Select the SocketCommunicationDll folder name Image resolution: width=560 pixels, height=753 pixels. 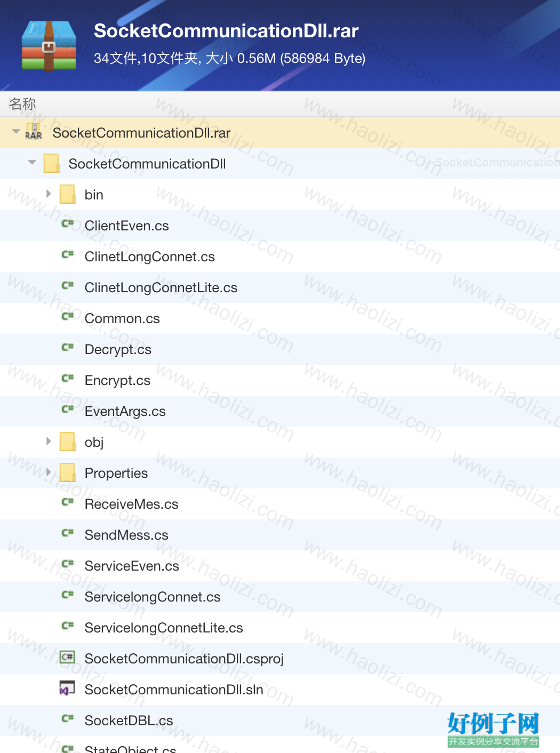(x=147, y=164)
